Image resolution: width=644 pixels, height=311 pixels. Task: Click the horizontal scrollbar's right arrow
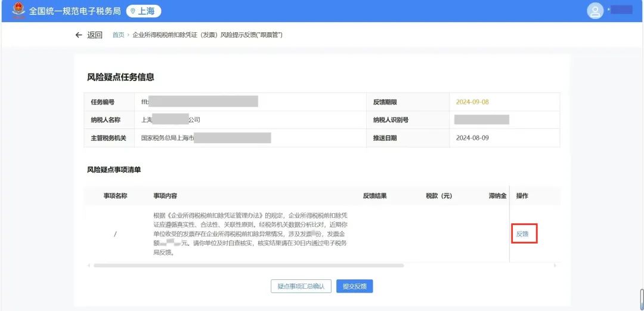(x=555, y=265)
